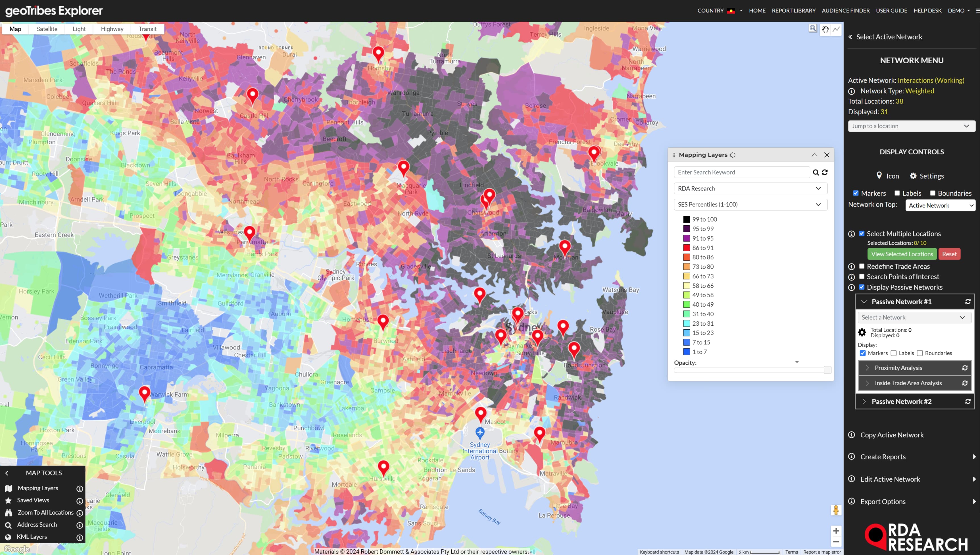Refresh the Mapping Layers search
This screenshot has height=555, width=980.
pos(825,172)
